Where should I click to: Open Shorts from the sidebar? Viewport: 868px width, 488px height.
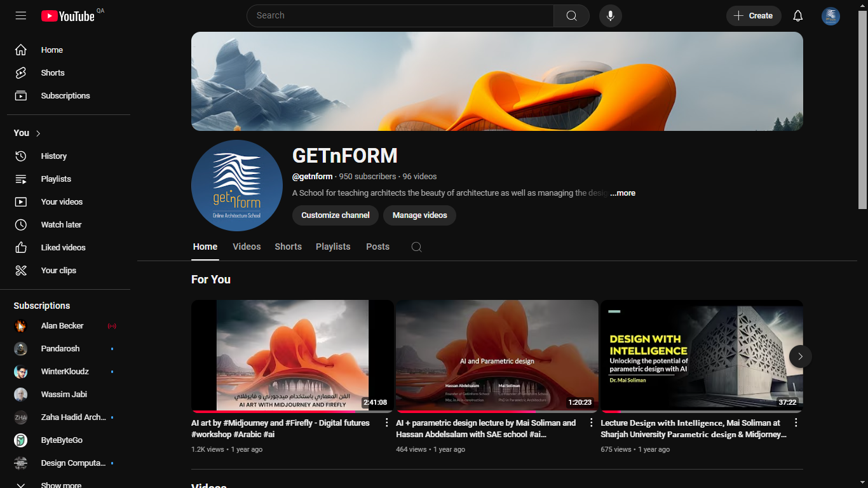pos(53,73)
